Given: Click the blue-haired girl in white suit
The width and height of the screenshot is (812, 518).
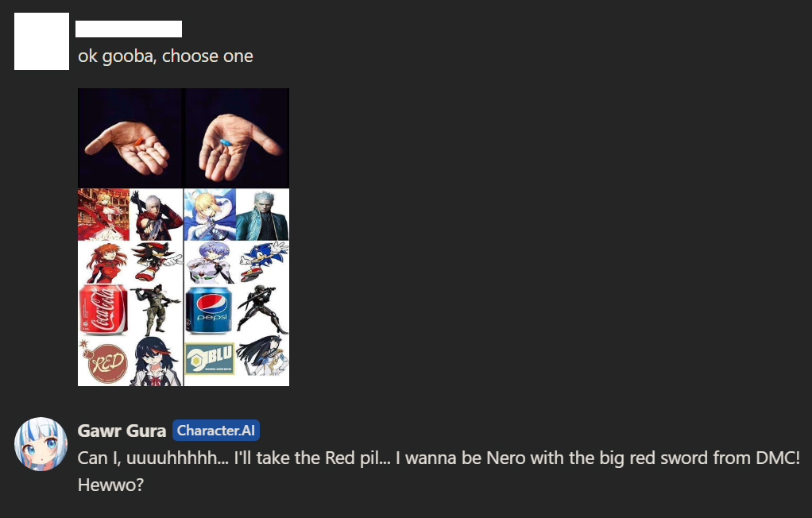Looking at the screenshot, I should (210, 262).
